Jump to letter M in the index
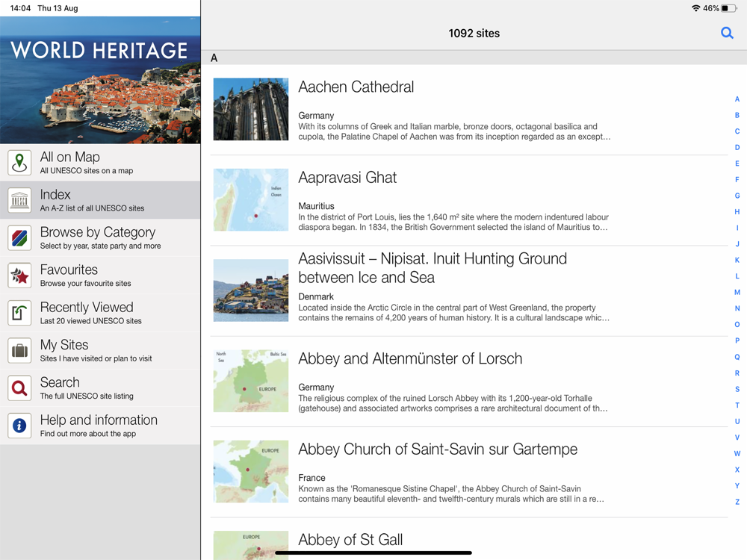This screenshot has height=560, width=747. [x=737, y=293]
